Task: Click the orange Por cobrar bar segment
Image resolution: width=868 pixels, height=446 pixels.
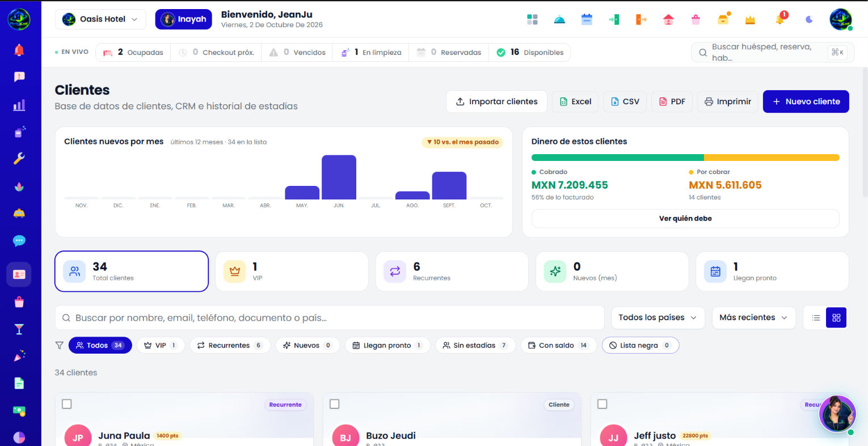Action: click(772, 158)
